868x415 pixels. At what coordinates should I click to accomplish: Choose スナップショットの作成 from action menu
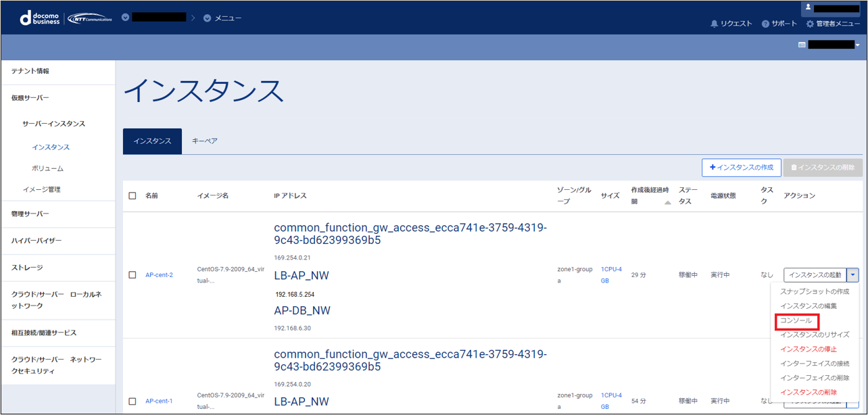(815, 292)
